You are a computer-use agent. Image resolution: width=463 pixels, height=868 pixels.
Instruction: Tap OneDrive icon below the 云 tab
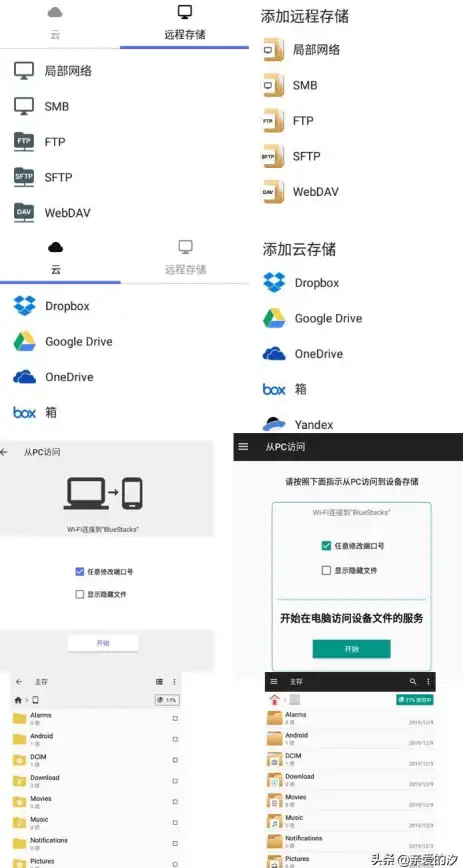point(24,377)
